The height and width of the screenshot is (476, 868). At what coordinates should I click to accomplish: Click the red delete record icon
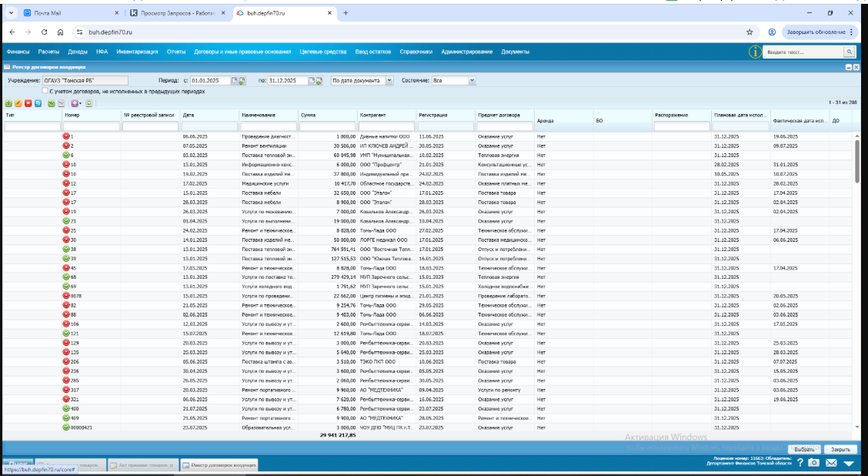point(28,103)
